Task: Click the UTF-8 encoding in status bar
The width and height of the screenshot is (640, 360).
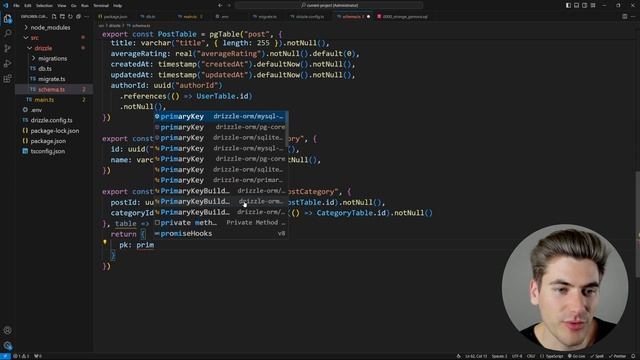Action: click(x=517, y=356)
